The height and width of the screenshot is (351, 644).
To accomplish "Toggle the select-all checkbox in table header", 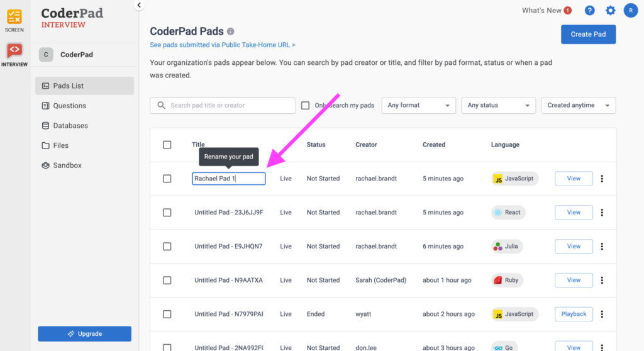I will (167, 145).
